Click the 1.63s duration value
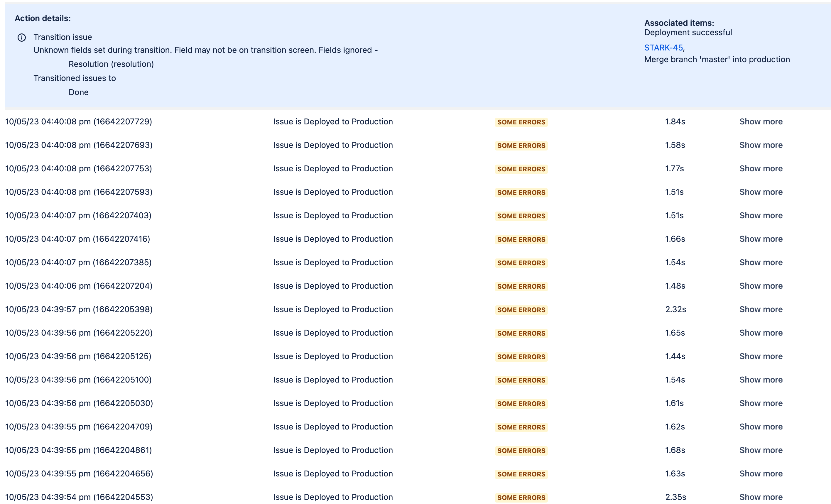 click(675, 474)
